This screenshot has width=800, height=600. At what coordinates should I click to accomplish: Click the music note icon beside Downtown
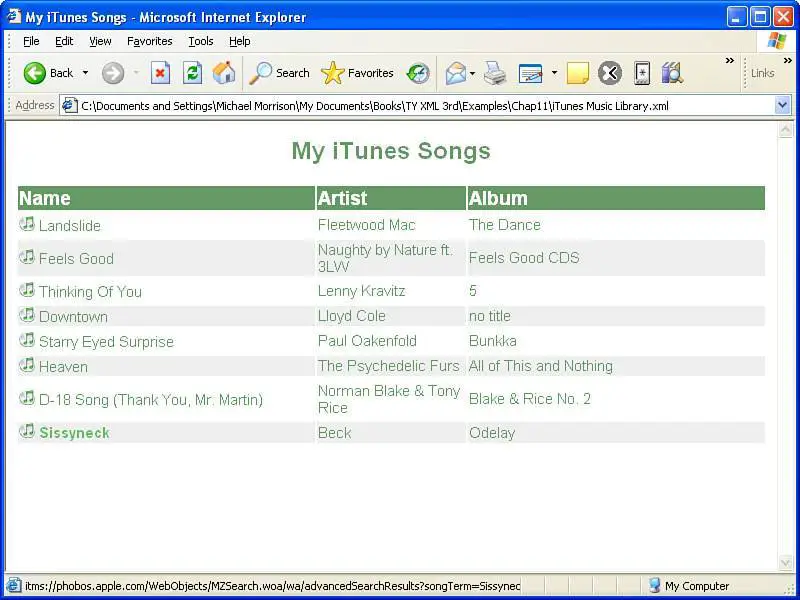(x=27, y=315)
